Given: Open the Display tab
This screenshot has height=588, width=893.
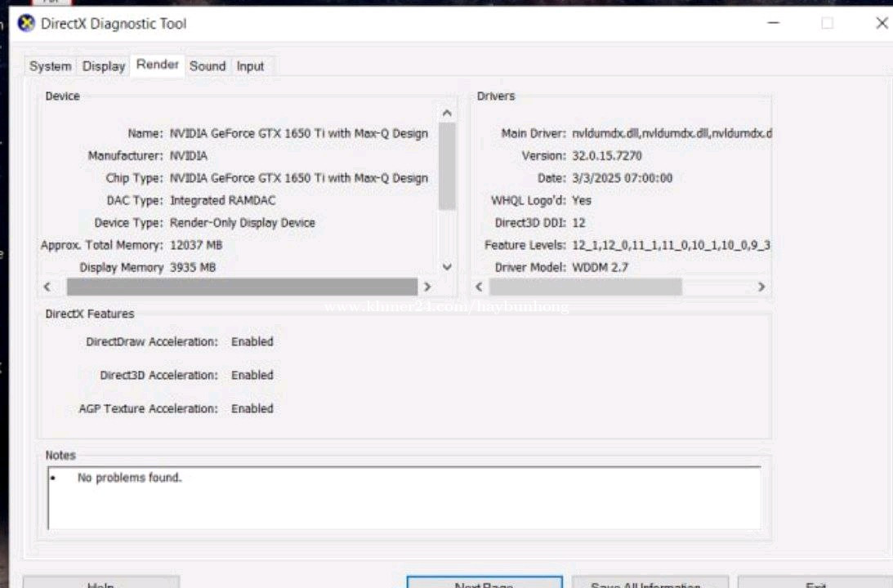Looking at the screenshot, I should click(104, 66).
